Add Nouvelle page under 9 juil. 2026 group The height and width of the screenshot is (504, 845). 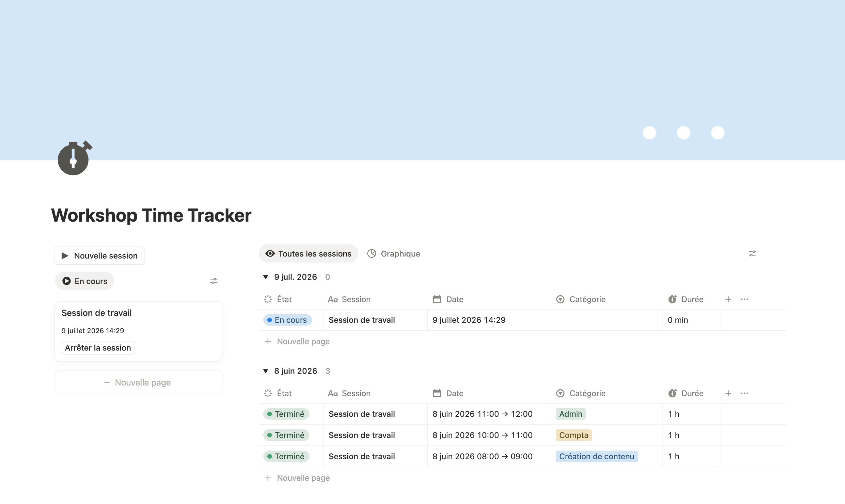point(297,341)
